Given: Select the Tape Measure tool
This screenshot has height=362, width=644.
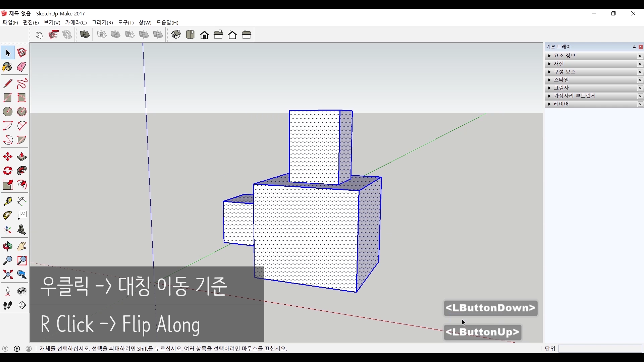Looking at the screenshot, I should point(7,201).
